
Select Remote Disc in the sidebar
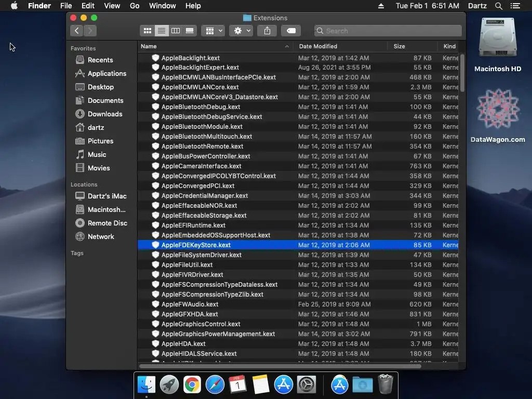pyautogui.click(x=107, y=223)
